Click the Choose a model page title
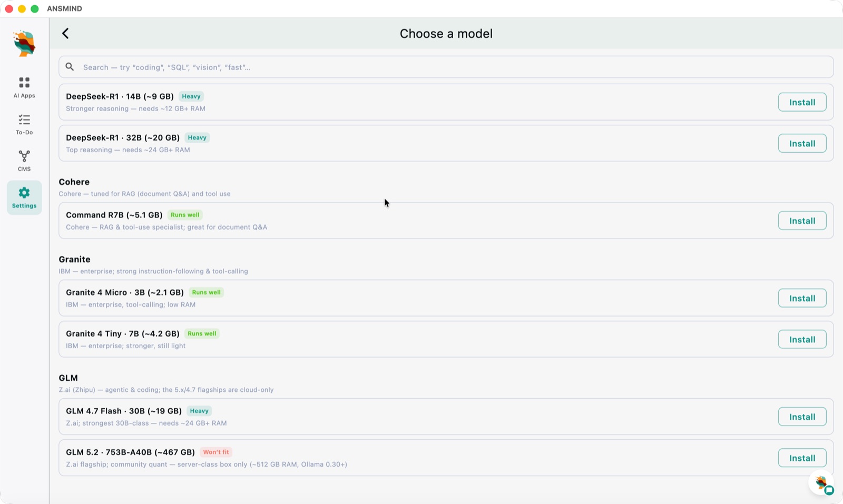Viewport: 843px width, 504px height. [446, 34]
